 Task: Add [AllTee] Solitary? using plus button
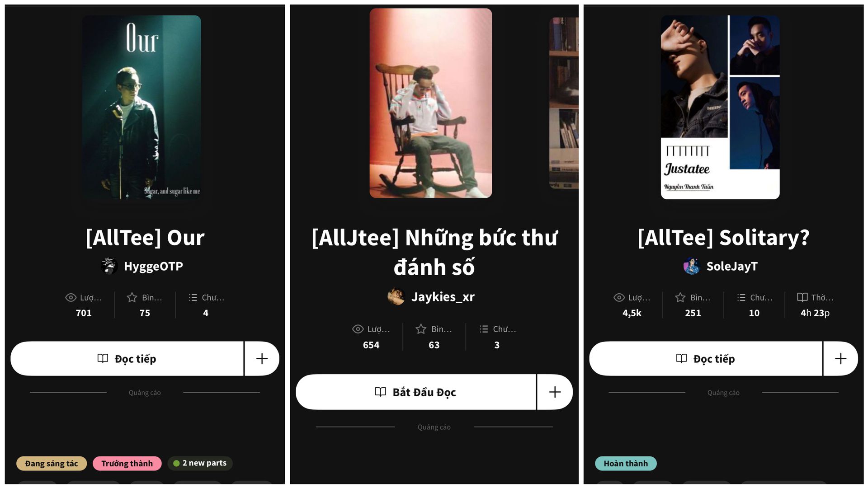pos(840,359)
